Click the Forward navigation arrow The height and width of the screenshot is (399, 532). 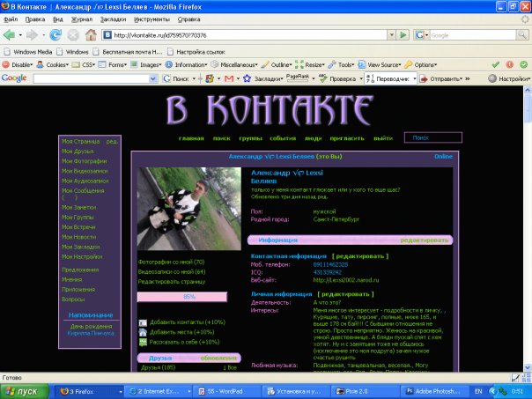coord(32,35)
